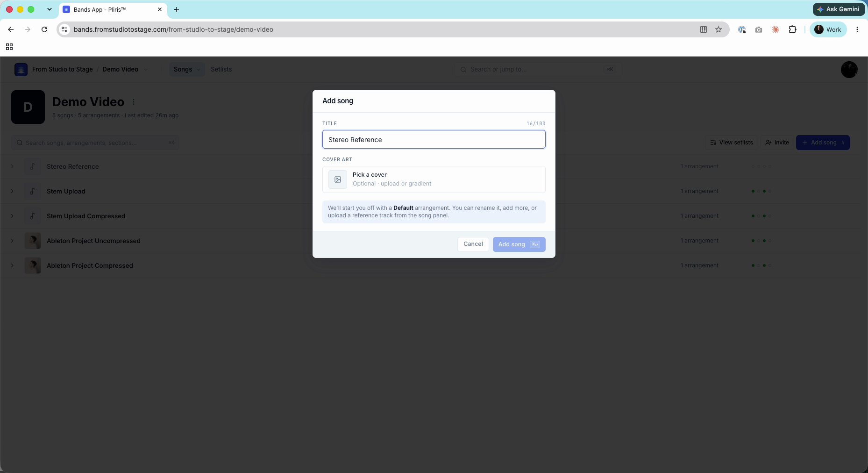Click the Ableton Project Compressed 1 arrangement text

coord(699,265)
